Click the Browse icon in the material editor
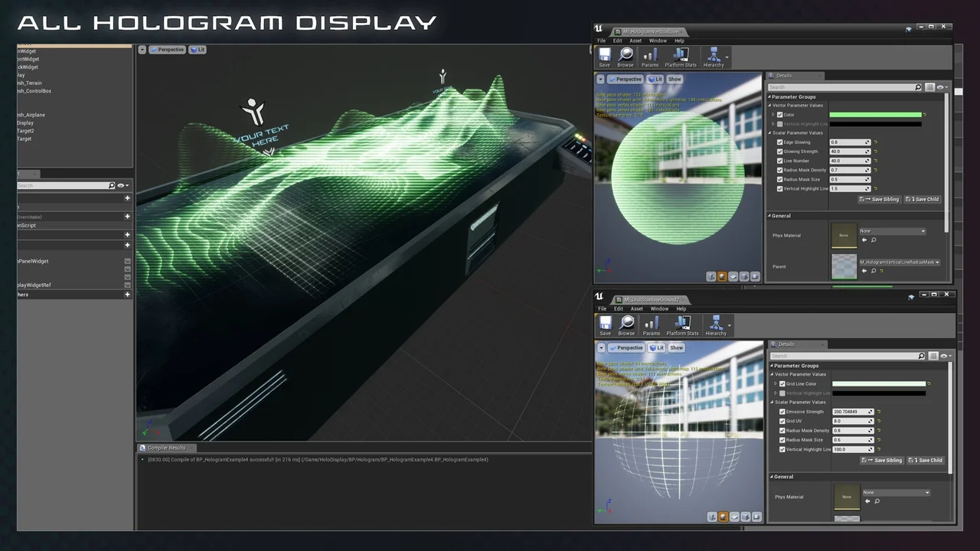The image size is (980, 551). (626, 56)
